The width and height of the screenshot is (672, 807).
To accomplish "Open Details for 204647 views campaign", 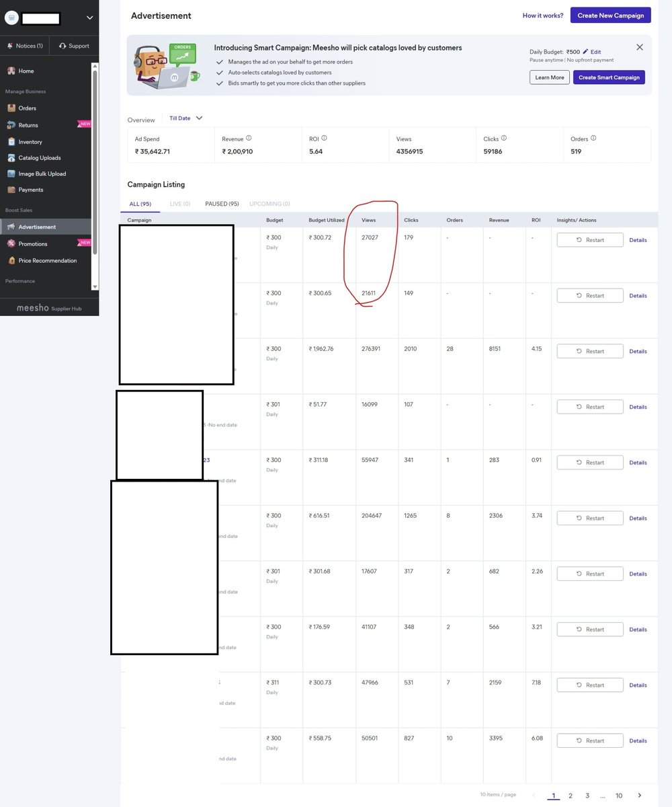I will click(x=638, y=518).
